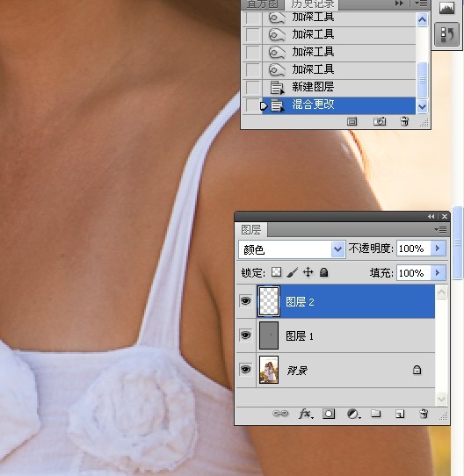Open blend mode dropdown showing 颜色
464x476 pixels.
[292, 249]
